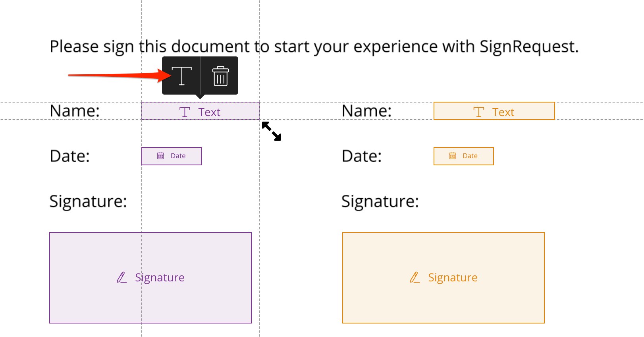Select the purple Date field label
Viewport: 644px width, 337px height.
(178, 156)
